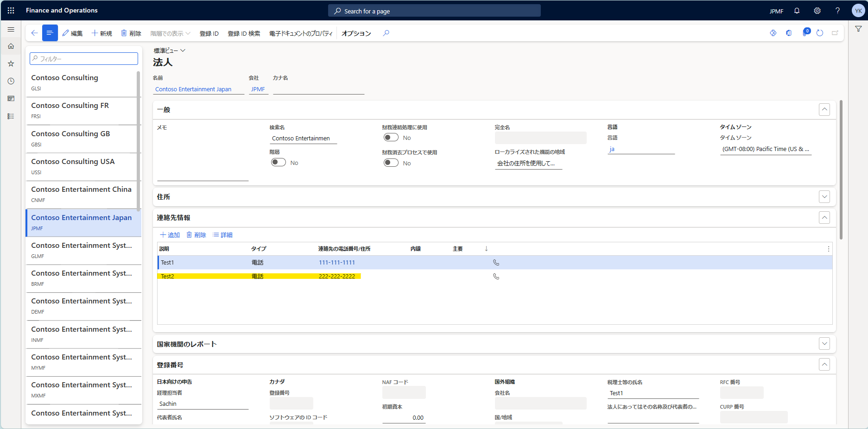The width and height of the screenshot is (868, 429).
Task: Click 詳細 in contact info toolbar
Action: pos(222,235)
